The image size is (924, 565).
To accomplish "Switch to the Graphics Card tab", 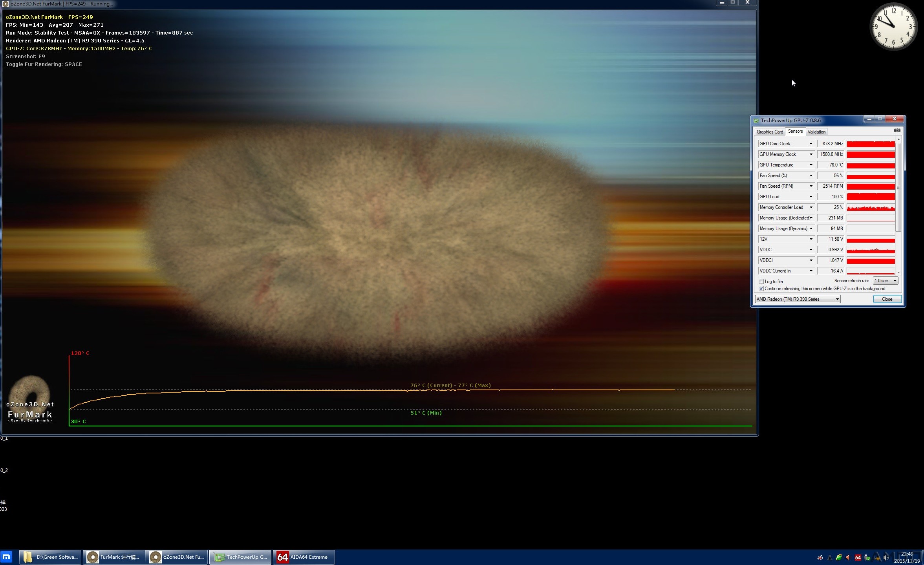I will click(770, 132).
